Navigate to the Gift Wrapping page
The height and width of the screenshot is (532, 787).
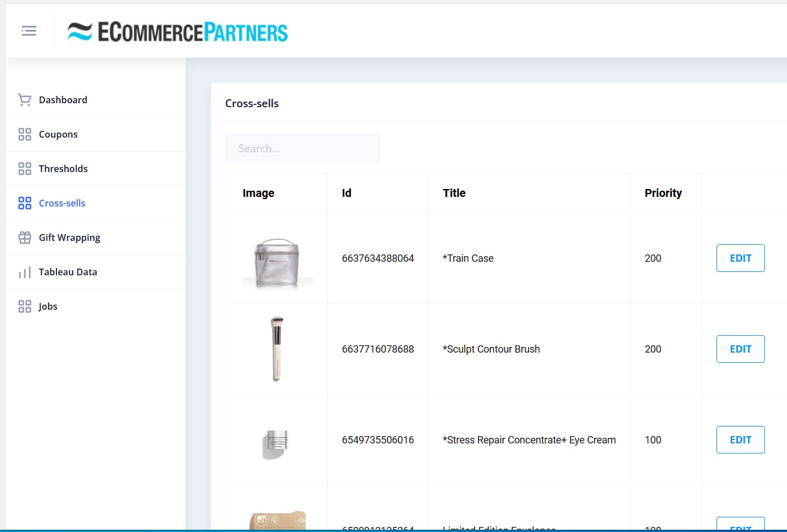click(x=69, y=238)
